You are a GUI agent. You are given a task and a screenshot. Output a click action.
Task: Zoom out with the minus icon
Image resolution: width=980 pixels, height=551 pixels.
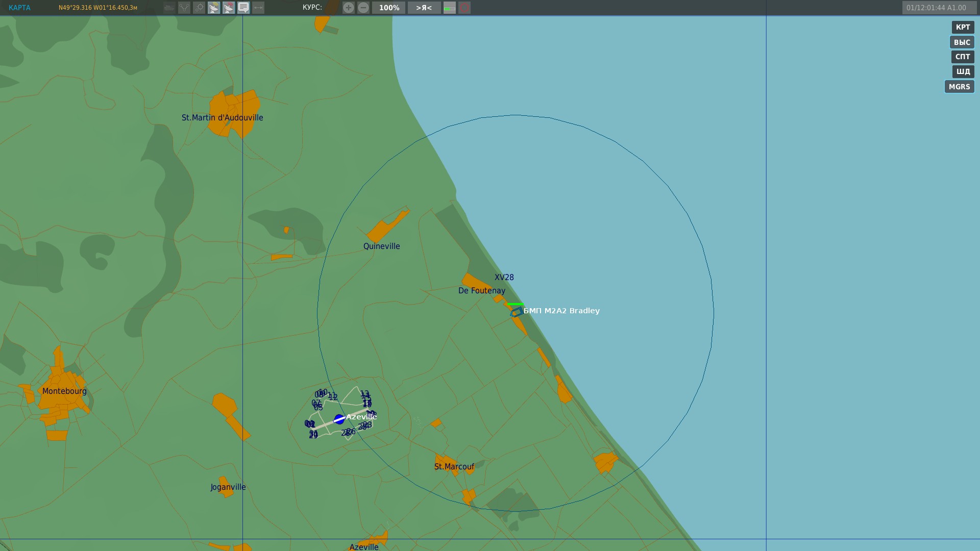coord(363,8)
